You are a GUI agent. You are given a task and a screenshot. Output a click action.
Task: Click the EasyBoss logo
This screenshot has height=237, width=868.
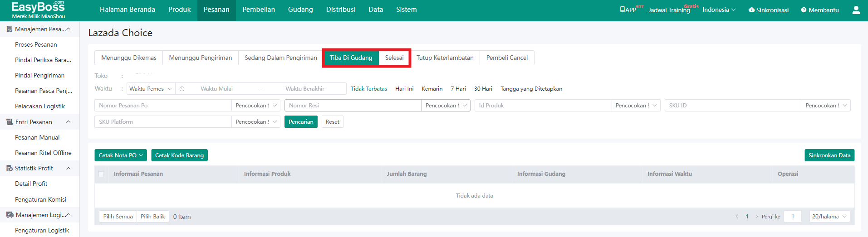click(38, 10)
